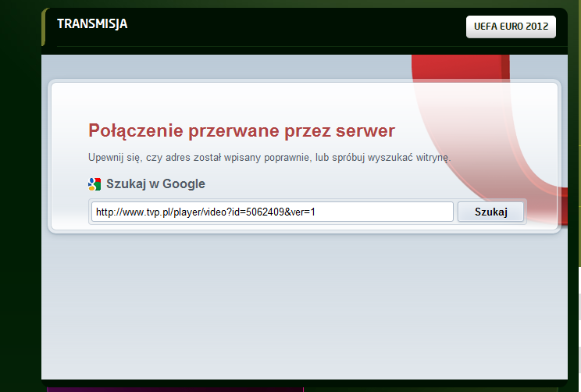Image resolution: width=581 pixels, height=392 pixels.
Task: Click the 'Szukaj w Google' label
Action: 155,184
